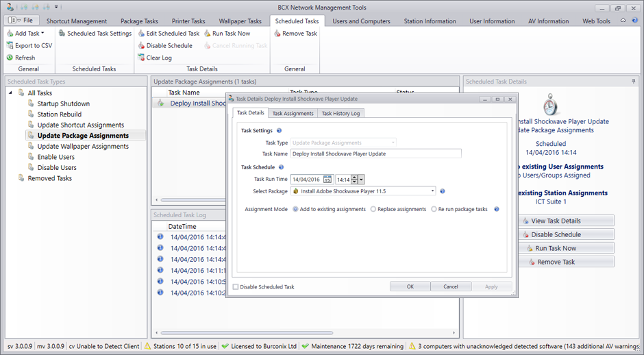Viewport: 644px width, 355px height.
Task: Click the Task Name column header
Action: (x=184, y=93)
